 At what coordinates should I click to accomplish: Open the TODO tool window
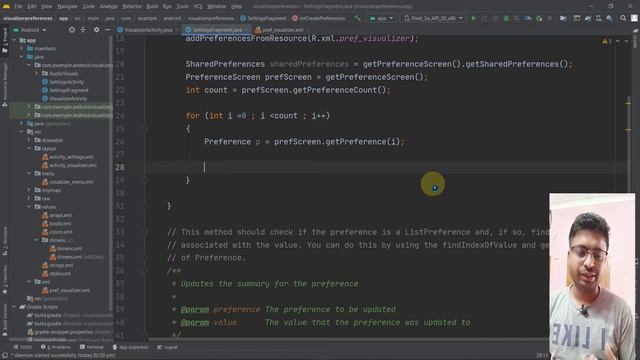click(x=22, y=347)
